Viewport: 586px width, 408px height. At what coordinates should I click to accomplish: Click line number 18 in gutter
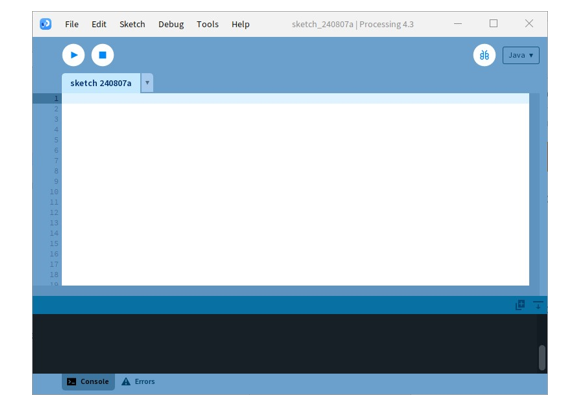[54, 274]
